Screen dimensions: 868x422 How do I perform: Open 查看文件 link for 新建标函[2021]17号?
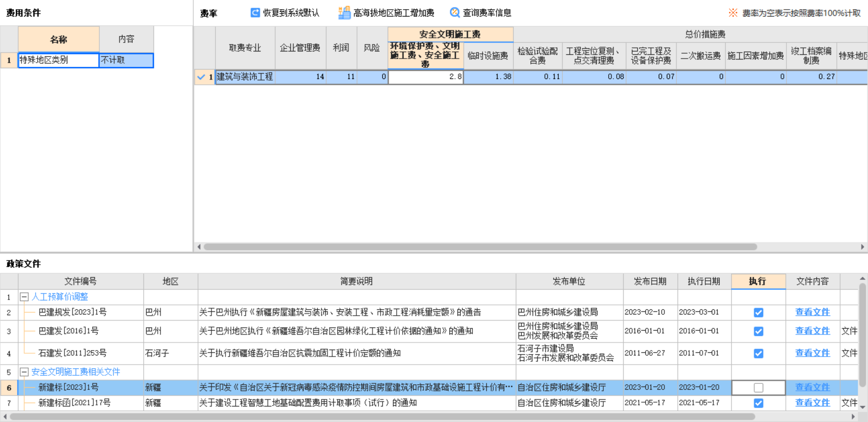[812, 403]
